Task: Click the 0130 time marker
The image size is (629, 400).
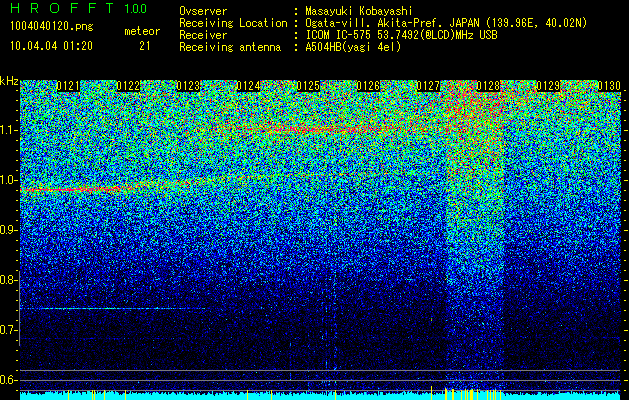Action: (x=609, y=86)
